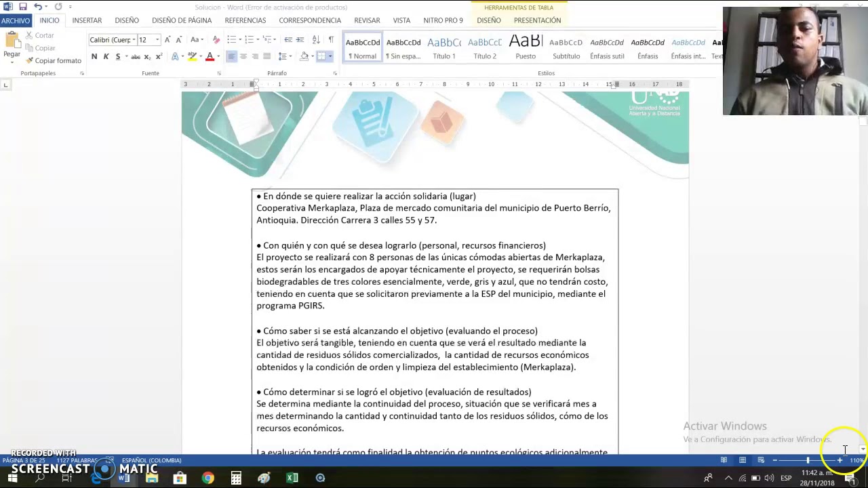Viewport: 868px width, 488px height.
Task: Decrease the paragraph indent
Action: [288, 40]
